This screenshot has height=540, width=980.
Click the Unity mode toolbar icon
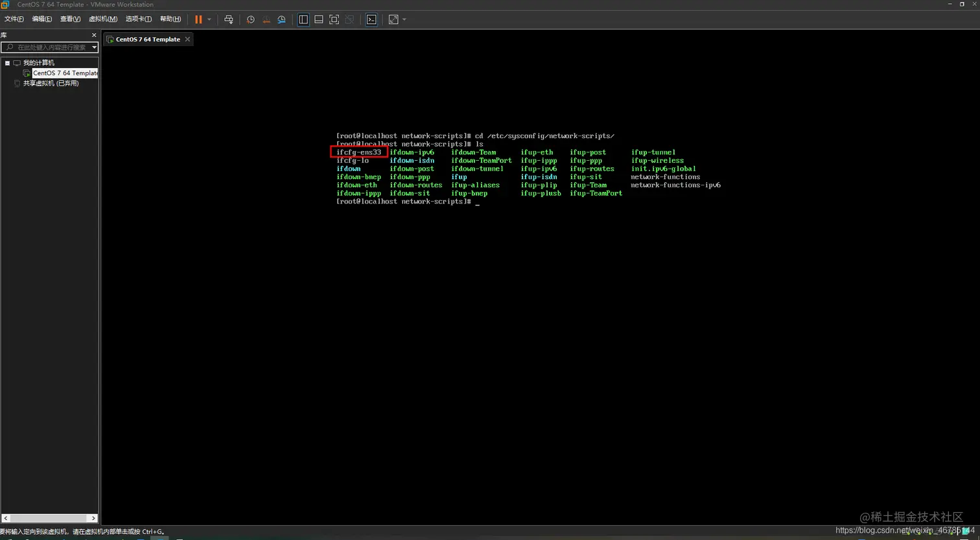coord(349,19)
